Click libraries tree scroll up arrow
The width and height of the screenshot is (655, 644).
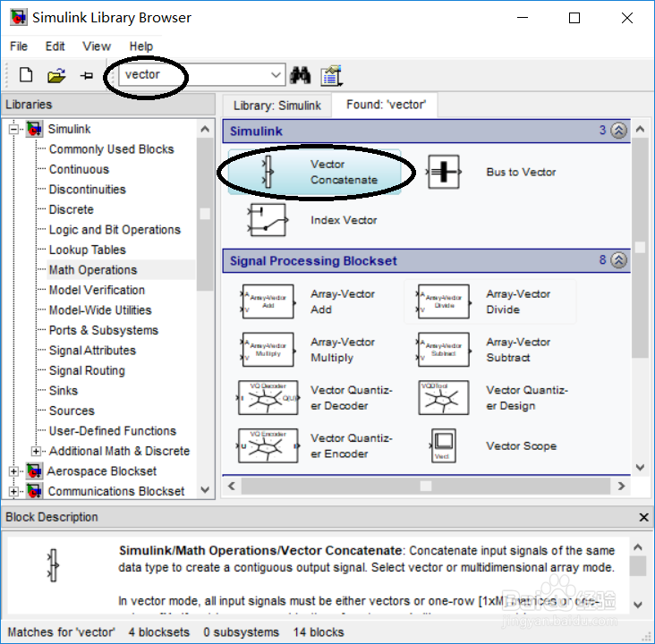[x=205, y=129]
